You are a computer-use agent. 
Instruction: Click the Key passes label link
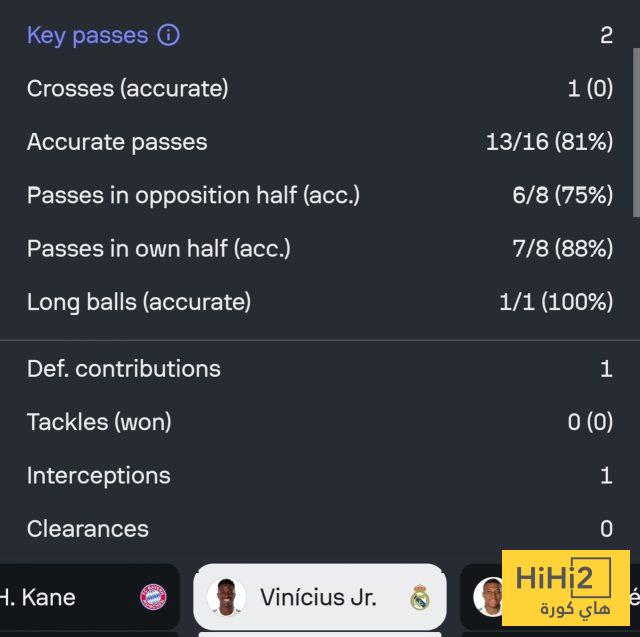[87, 35]
